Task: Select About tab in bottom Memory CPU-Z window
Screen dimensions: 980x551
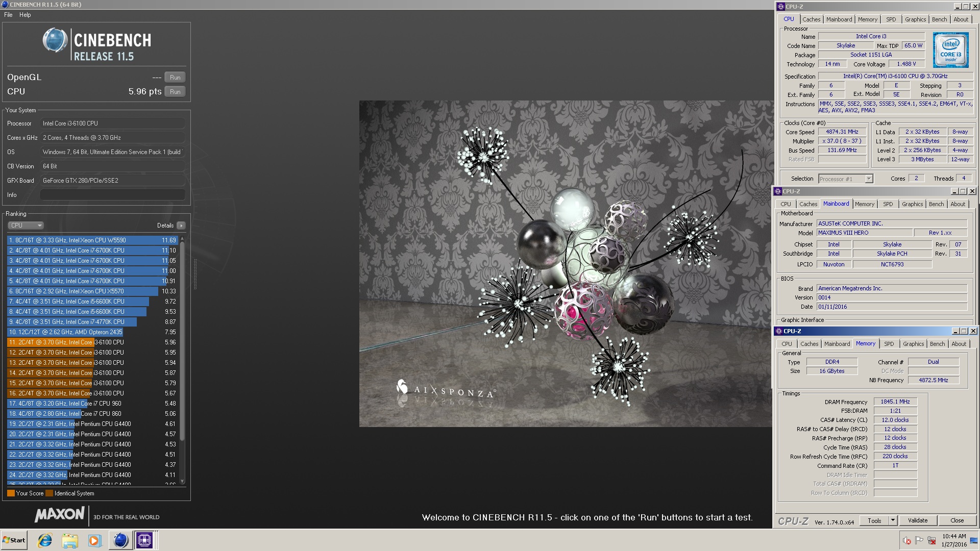Action: (x=959, y=344)
